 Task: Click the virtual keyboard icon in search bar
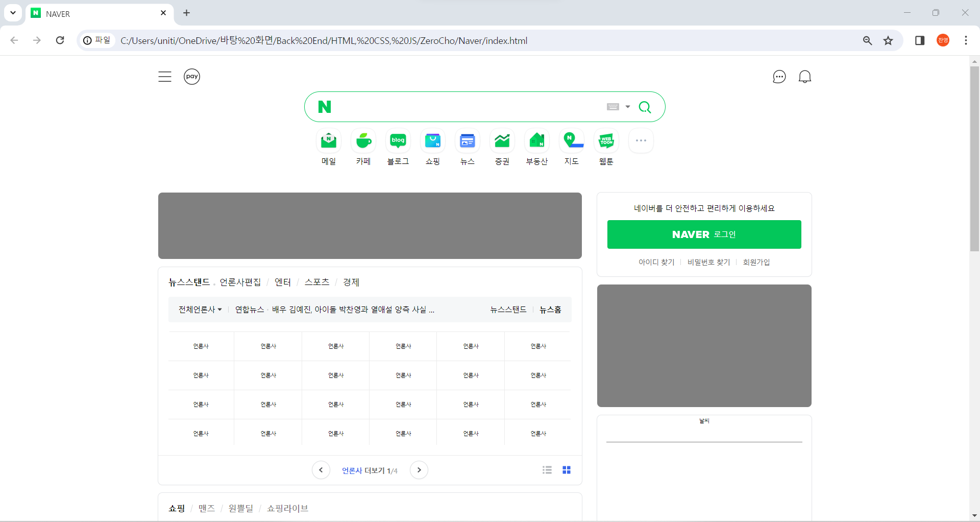613,107
